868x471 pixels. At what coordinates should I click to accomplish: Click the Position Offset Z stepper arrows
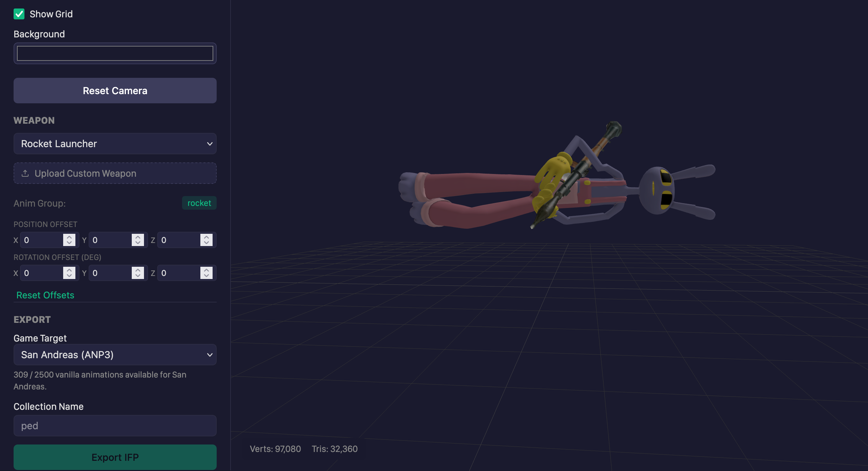[206, 240]
